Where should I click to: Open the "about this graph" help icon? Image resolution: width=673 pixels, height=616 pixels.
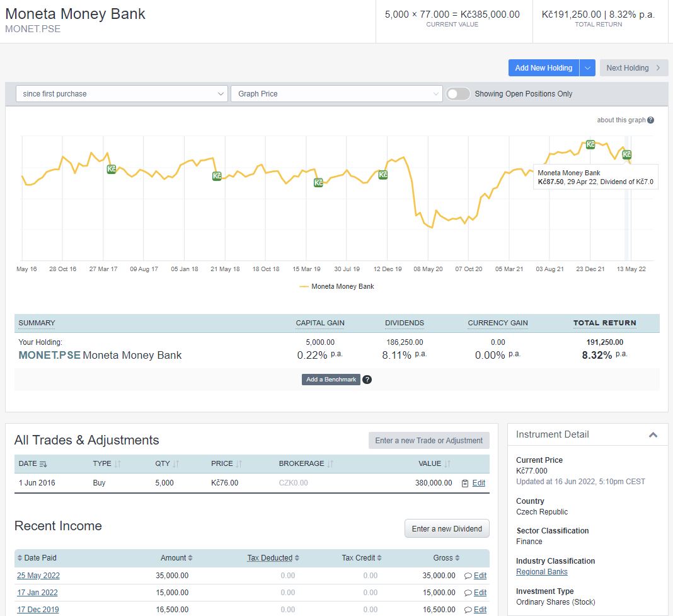point(650,120)
